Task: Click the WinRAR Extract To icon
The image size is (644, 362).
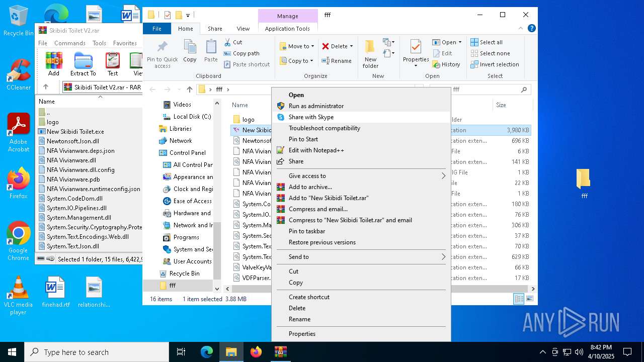Action: (x=83, y=64)
